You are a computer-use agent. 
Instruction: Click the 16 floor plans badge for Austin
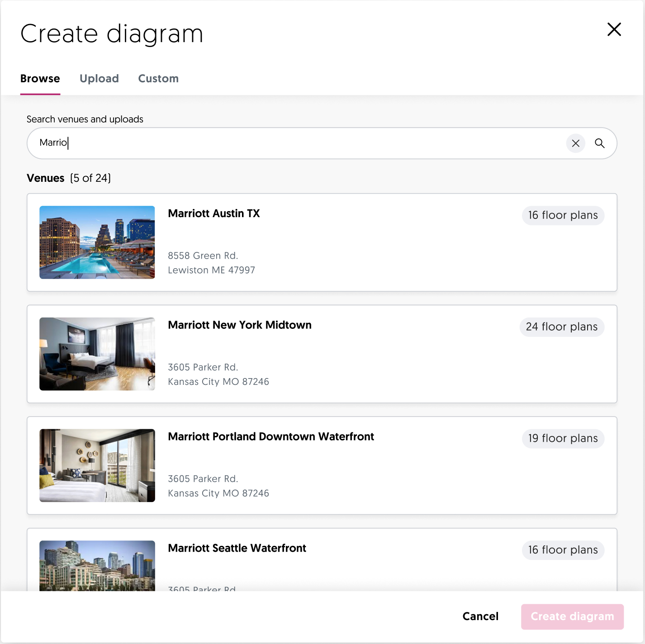click(563, 215)
